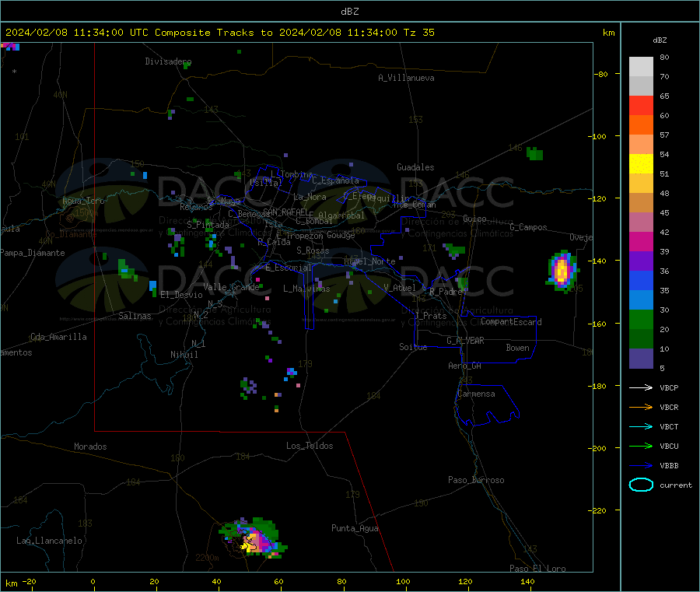The image size is (700, 592).
Task: Click the 140 km tick on bottom axis
Action: (x=527, y=581)
